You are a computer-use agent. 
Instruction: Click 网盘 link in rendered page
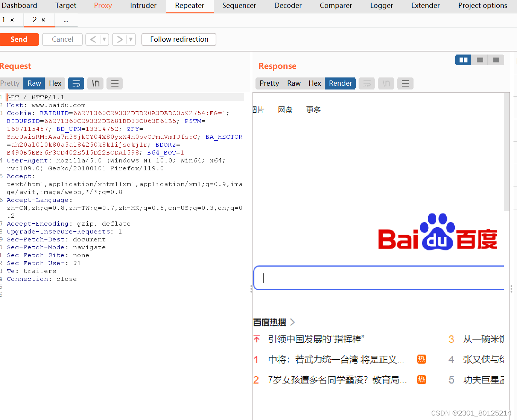click(x=285, y=110)
